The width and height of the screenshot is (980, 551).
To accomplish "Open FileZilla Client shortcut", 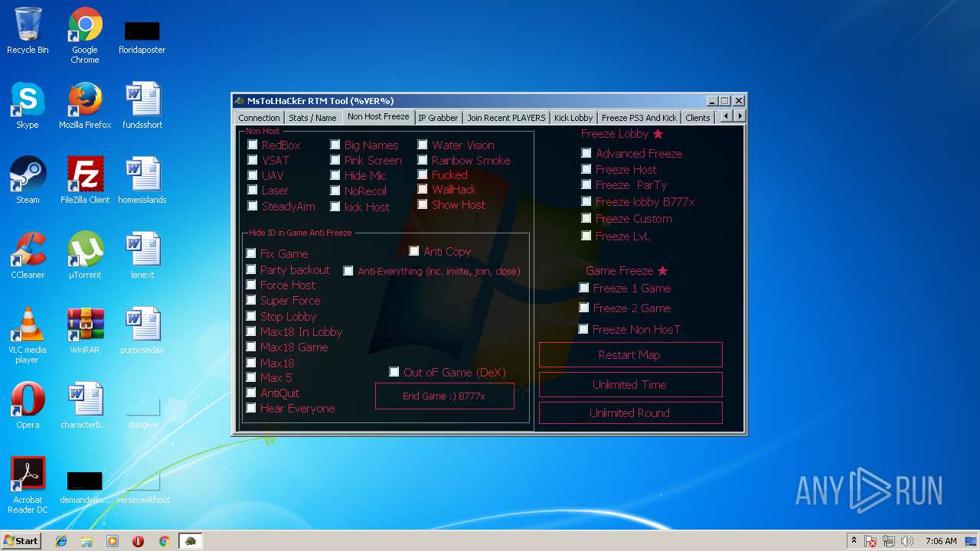I will 85,181.
